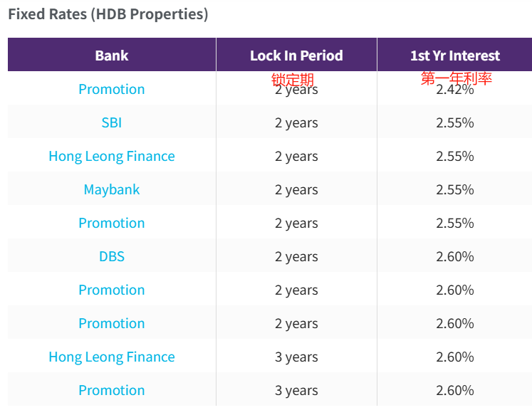The width and height of the screenshot is (532, 410).
Task: Click Maybank's 2 years lock-in cell
Action: (296, 189)
